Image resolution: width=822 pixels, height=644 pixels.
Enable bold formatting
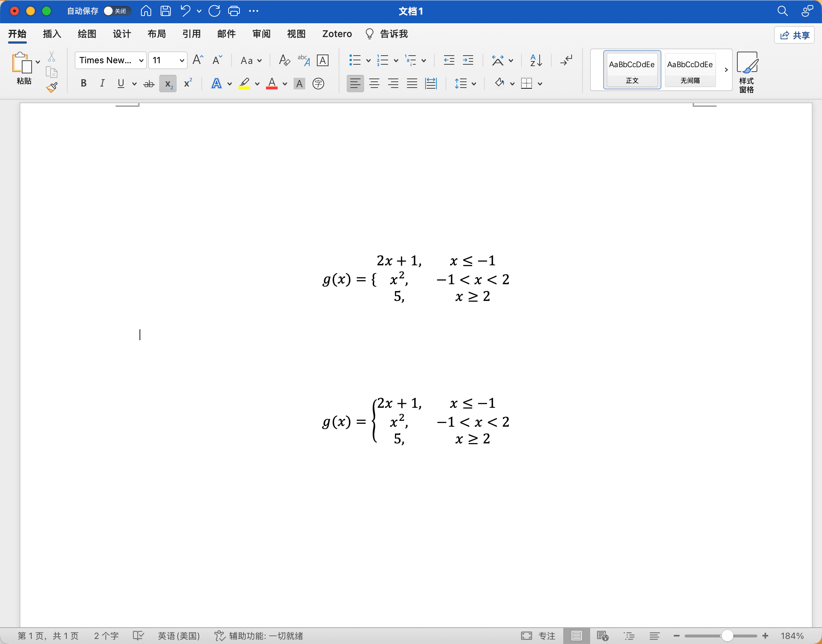click(84, 83)
